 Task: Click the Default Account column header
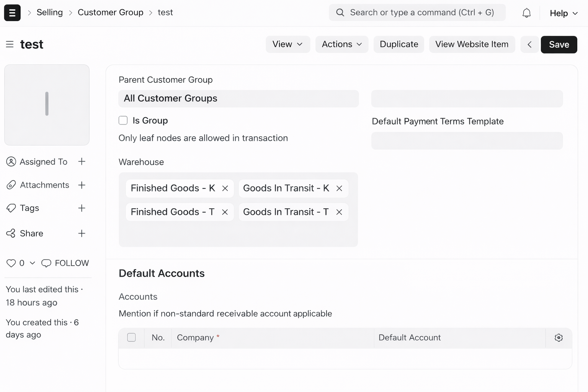tap(459, 338)
